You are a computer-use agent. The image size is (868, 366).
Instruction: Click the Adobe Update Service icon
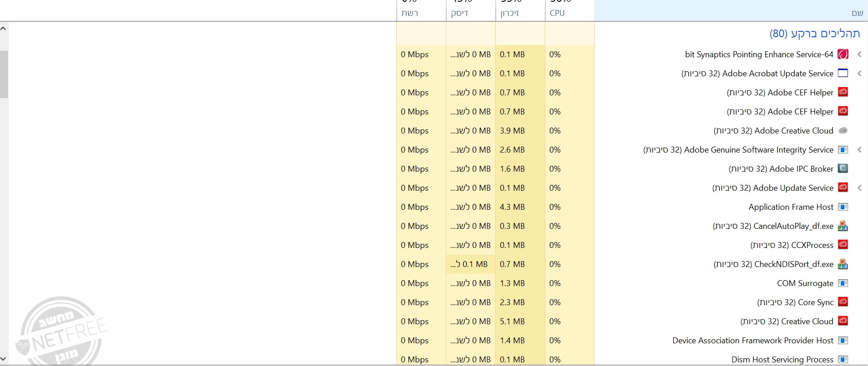[843, 187]
